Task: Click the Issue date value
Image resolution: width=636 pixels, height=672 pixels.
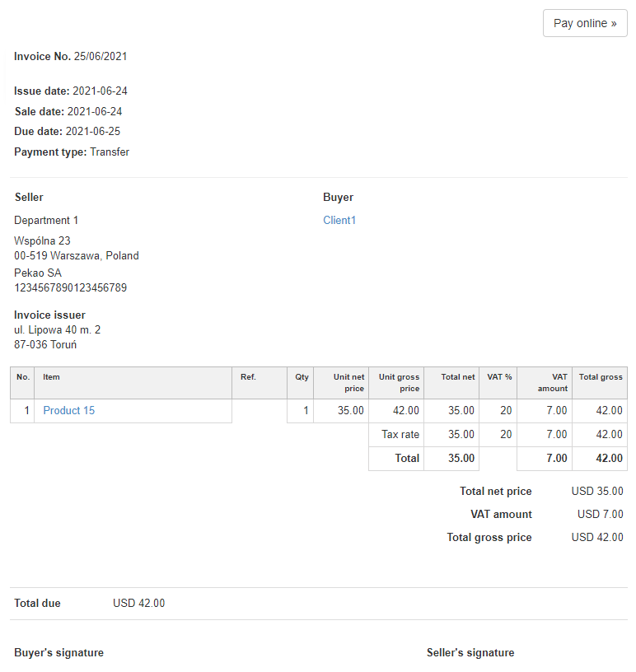Action: point(100,91)
